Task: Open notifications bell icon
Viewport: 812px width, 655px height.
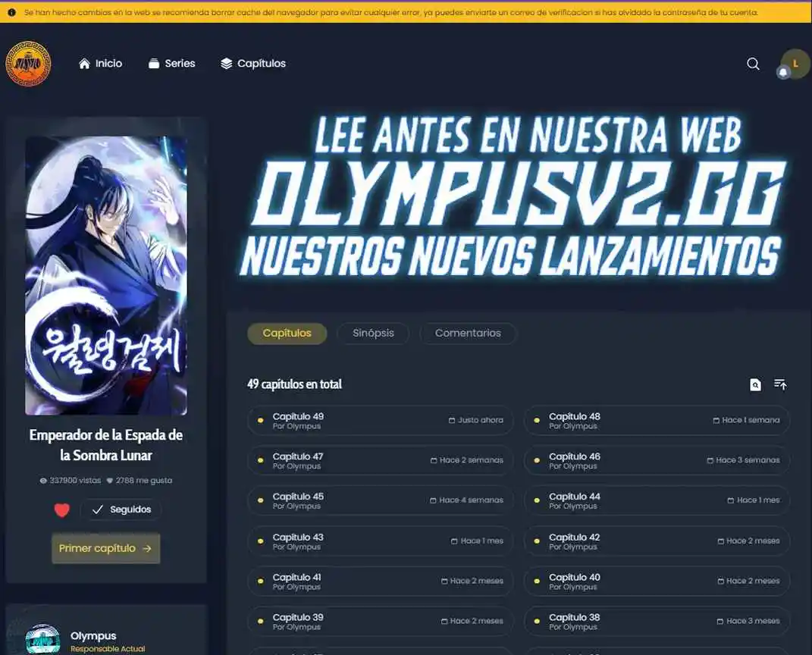Action: click(783, 72)
